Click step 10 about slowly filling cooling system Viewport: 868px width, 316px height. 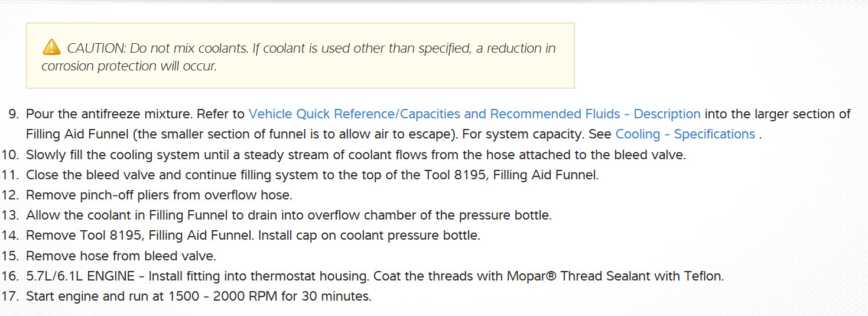point(355,155)
